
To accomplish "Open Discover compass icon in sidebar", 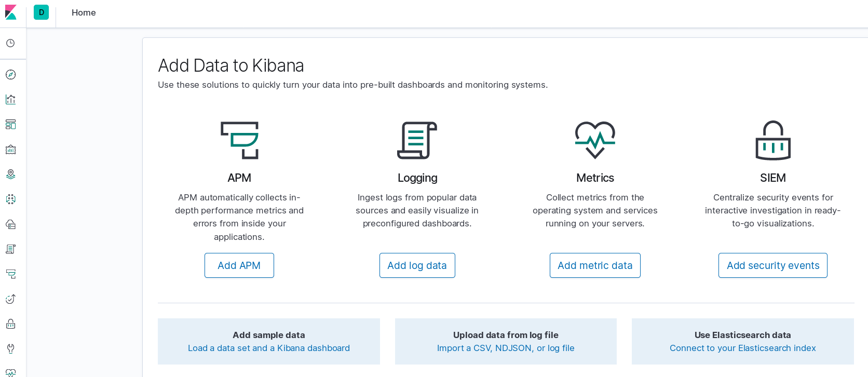I will [x=10, y=74].
